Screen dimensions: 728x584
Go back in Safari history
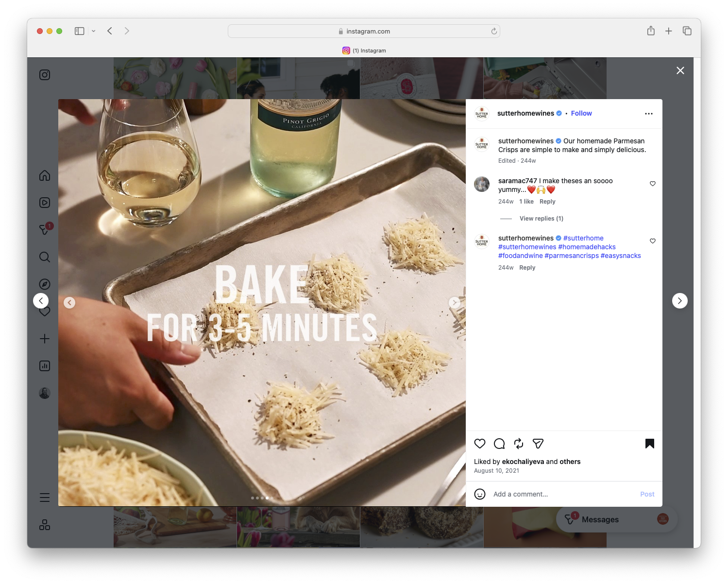pyautogui.click(x=110, y=31)
